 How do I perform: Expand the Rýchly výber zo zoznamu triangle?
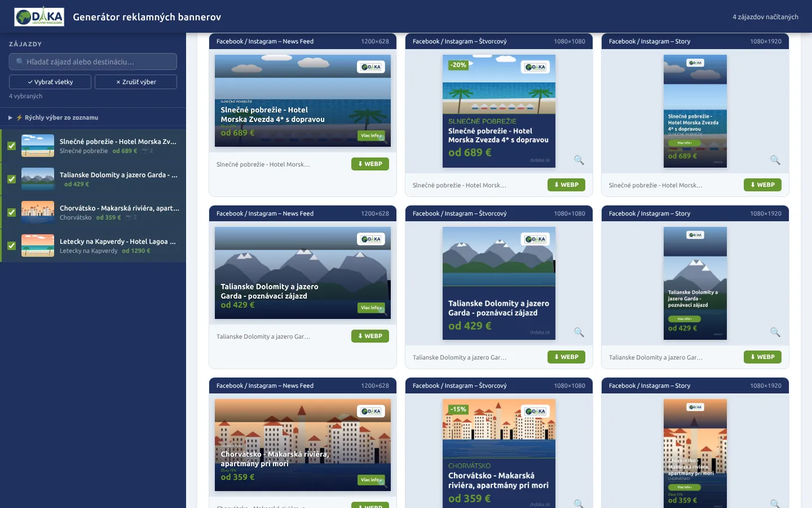click(10, 117)
